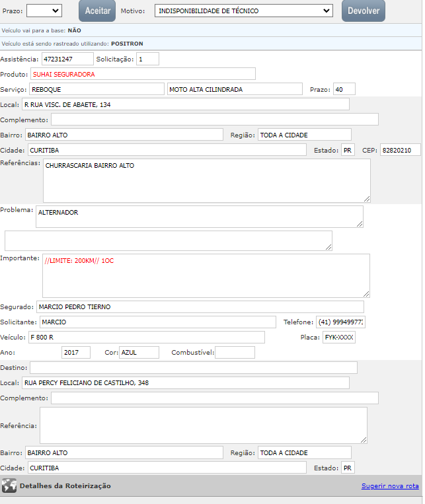Open the Prazo dropdown
This screenshot has width=425, height=504.
(44, 11)
